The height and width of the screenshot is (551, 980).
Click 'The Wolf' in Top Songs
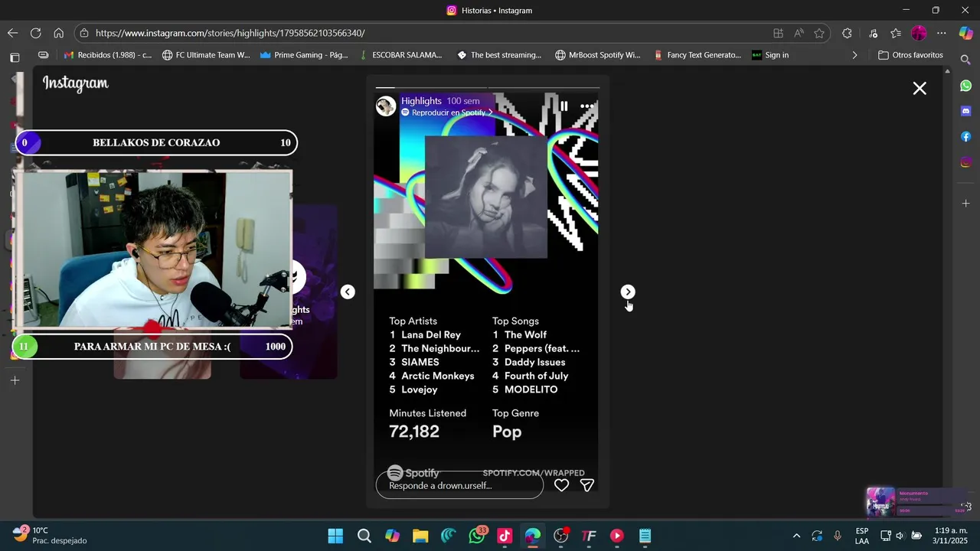525,334
